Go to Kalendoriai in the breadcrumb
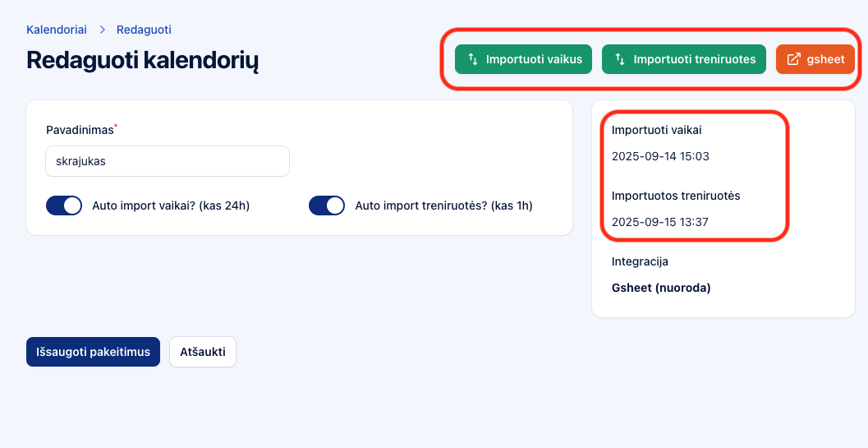868x448 pixels. click(x=57, y=30)
